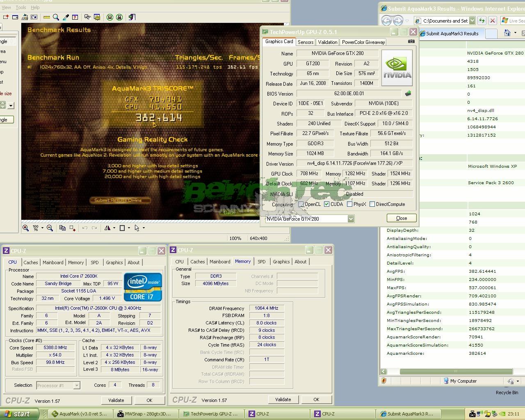Click the Internet Explorer forward arrow
Viewport: 525px width, 420px height.
coord(398,21)
